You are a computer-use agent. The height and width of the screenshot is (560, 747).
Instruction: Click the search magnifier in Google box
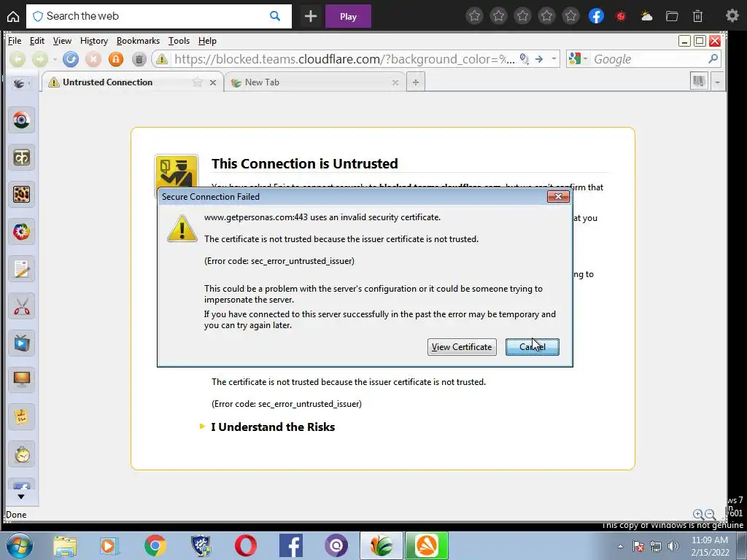coord(713,58)
